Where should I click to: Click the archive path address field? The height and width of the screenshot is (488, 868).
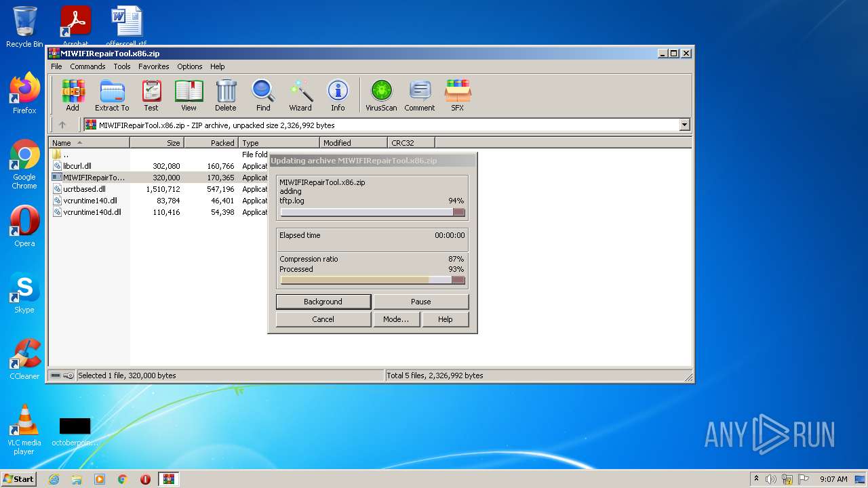pyautogui.click(x=382, y=125)
